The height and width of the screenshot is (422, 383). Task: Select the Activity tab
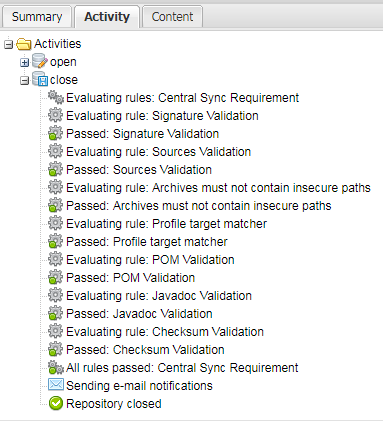[107, 17]
